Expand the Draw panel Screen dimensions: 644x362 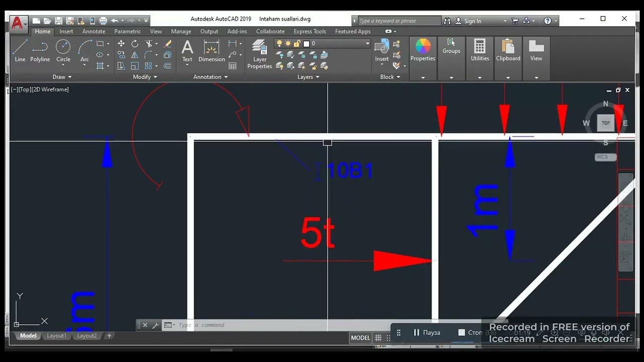[62, 77]
